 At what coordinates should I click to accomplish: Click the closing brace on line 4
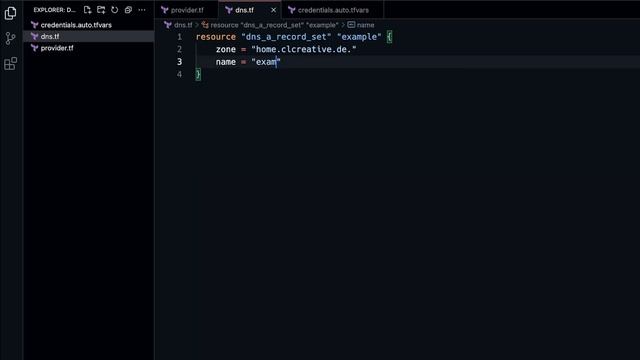198,74
